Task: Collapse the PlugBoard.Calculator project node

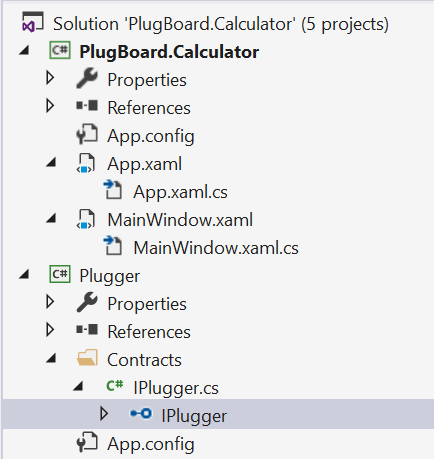Action: pyautogui.click(x=24, y=51)
